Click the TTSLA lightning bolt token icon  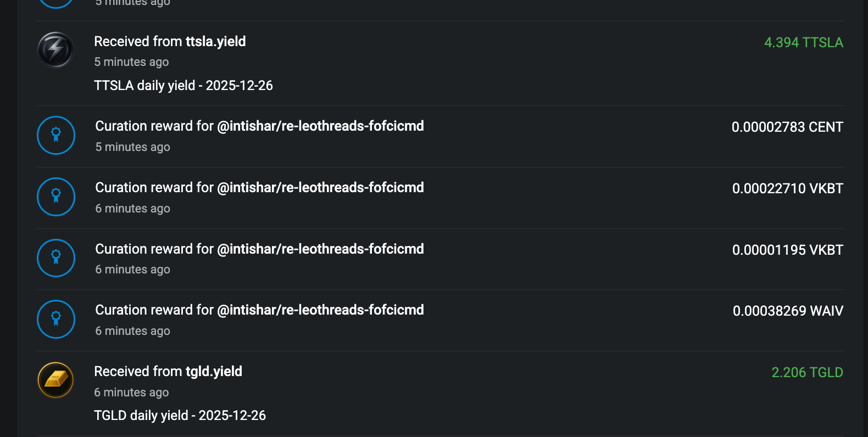click(x=55, y=50)
